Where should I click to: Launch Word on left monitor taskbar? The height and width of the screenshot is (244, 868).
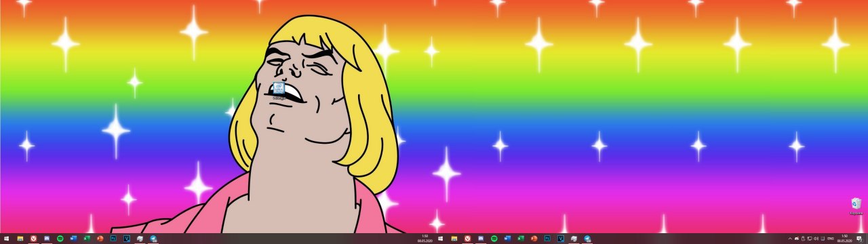coord(73,239)
